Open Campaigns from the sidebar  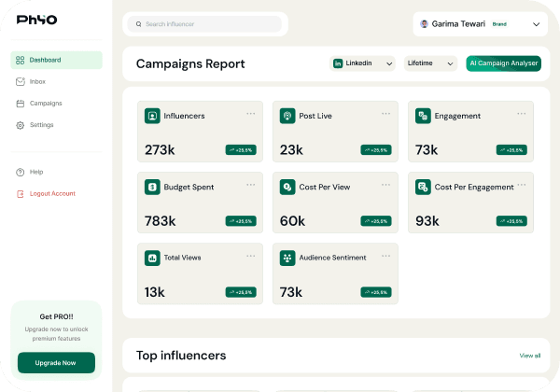[x=46, y=103]
